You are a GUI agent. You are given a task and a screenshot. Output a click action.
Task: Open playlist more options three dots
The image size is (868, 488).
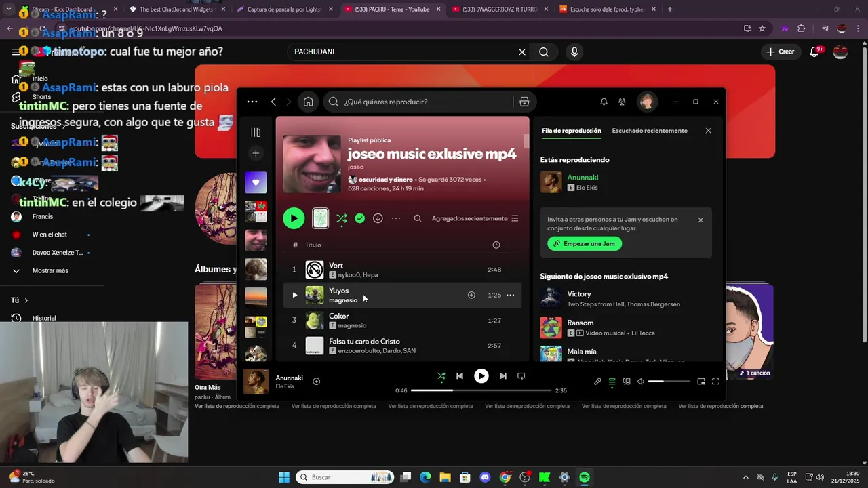[396, 218]
